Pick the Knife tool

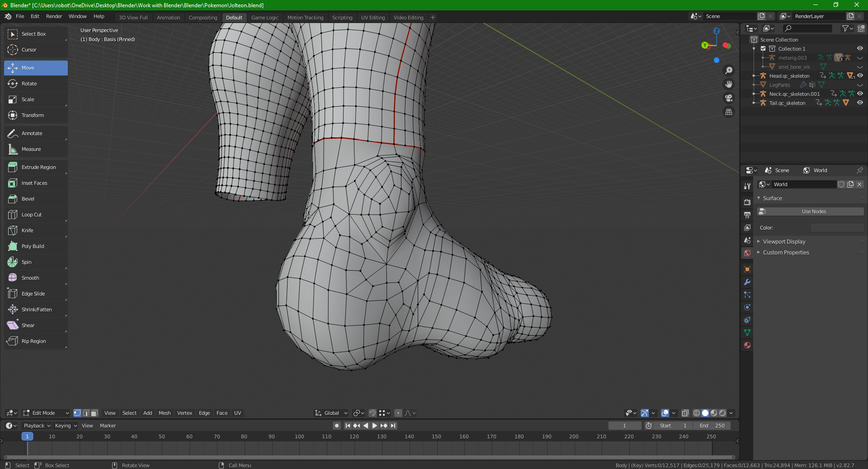pyautogui.click(x=36, y=230)
